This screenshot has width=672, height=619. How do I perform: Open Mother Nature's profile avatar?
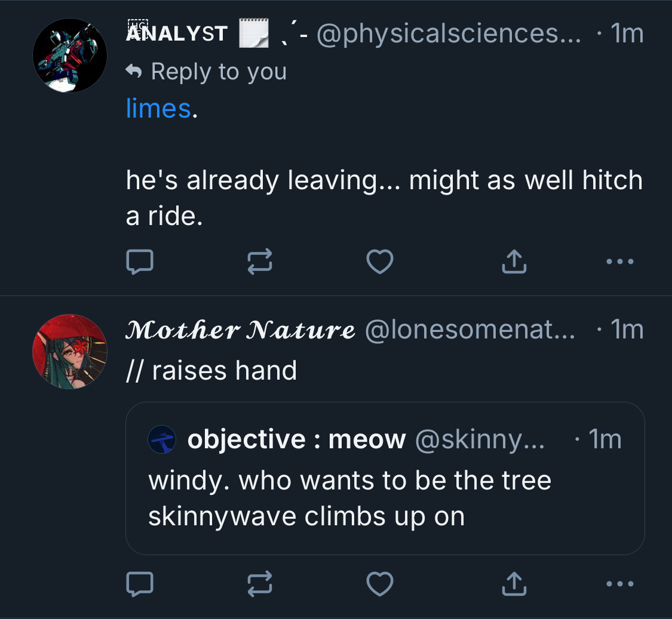70,352
